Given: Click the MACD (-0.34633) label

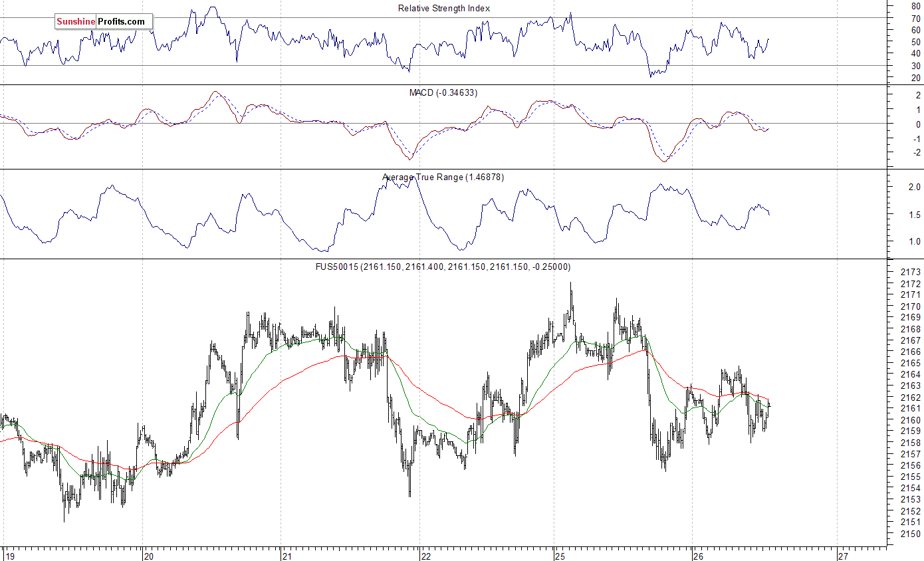Looking at the screenshot, I should tap(443, 92).
